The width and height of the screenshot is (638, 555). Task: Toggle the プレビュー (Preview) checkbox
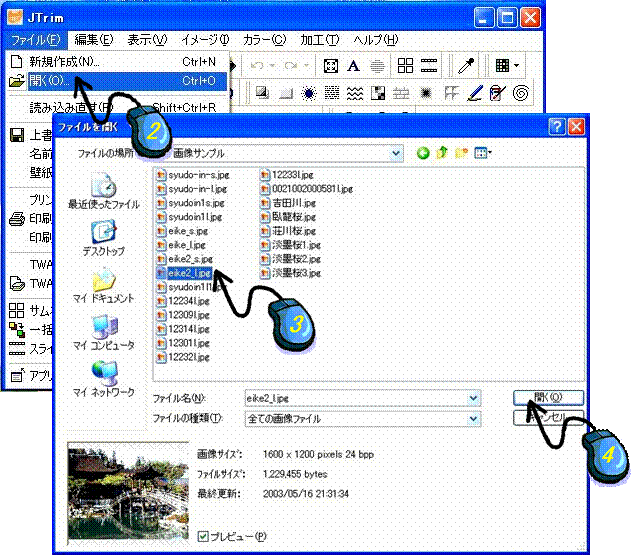204,536
